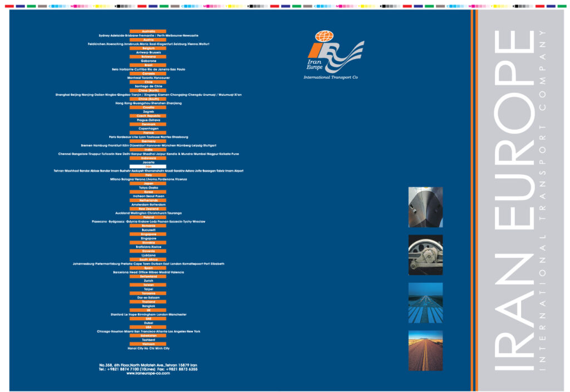Click the orange "Uzbekistan" country label
The width and height of the screenshot is (570, 392).
[148, 335]
